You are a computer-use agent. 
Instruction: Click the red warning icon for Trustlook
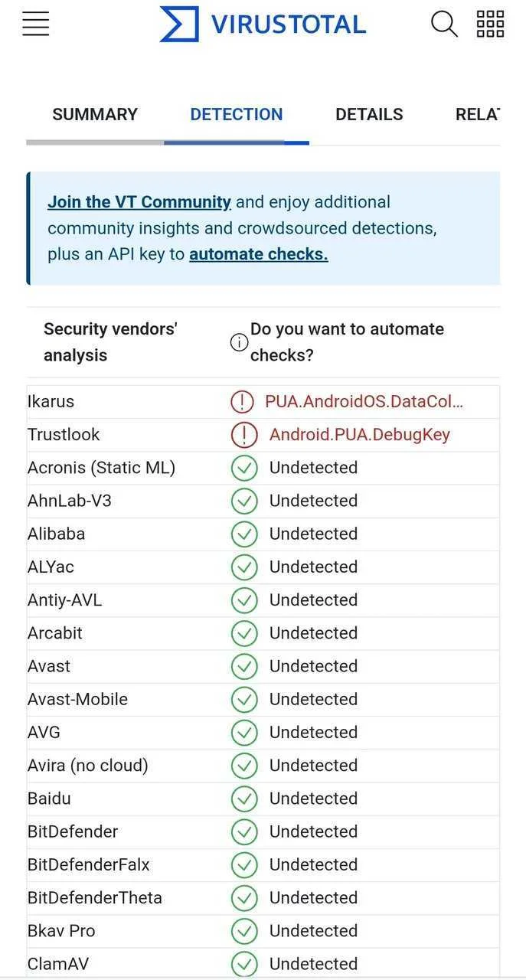[x=244, y=434]
